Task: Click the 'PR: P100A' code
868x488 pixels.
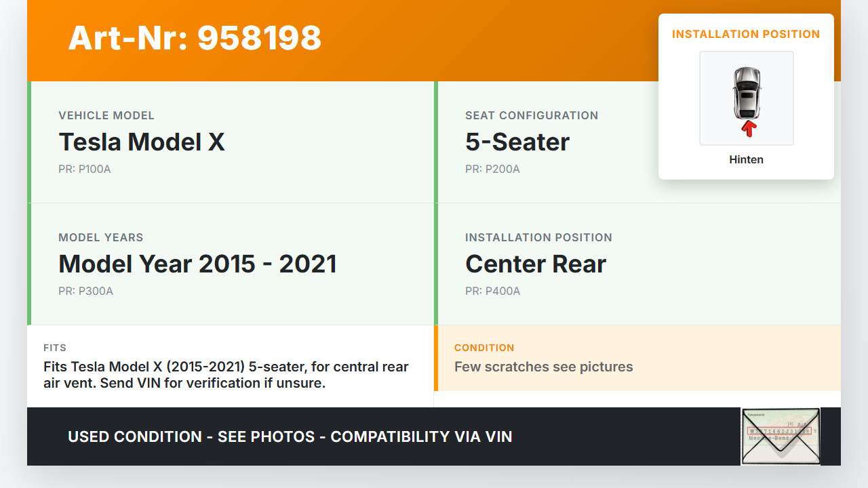Action: tap(85, 169)
